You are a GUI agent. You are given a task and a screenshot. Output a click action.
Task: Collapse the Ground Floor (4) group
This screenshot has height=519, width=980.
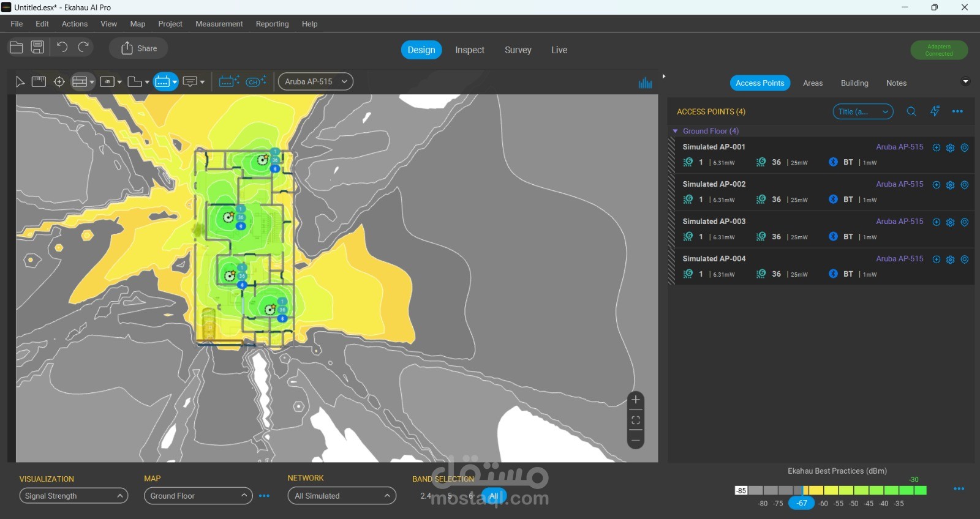tap(675, 131)
